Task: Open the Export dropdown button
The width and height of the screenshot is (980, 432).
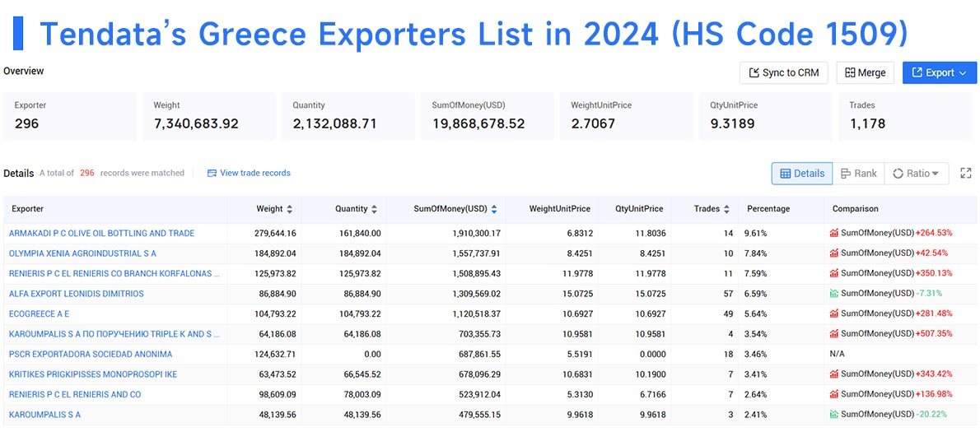Action: tap(940, 72)
